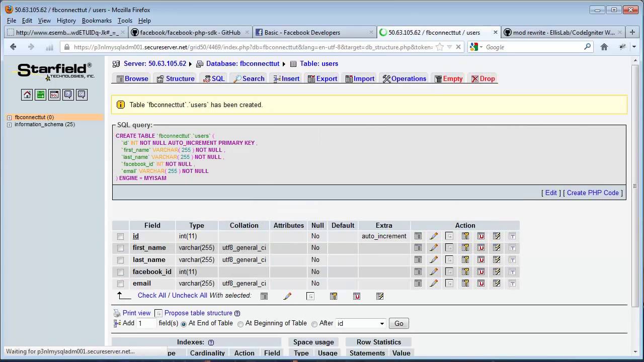Tick the checkbox for last_name field
644x362 pixels.
tap(120, 260)
